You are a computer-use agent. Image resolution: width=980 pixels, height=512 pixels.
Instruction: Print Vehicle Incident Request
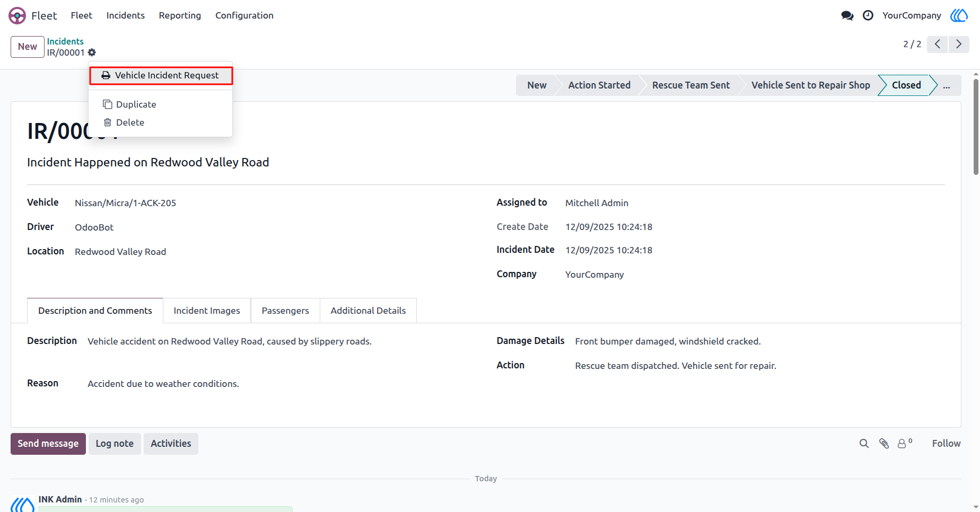pos(161,75)
